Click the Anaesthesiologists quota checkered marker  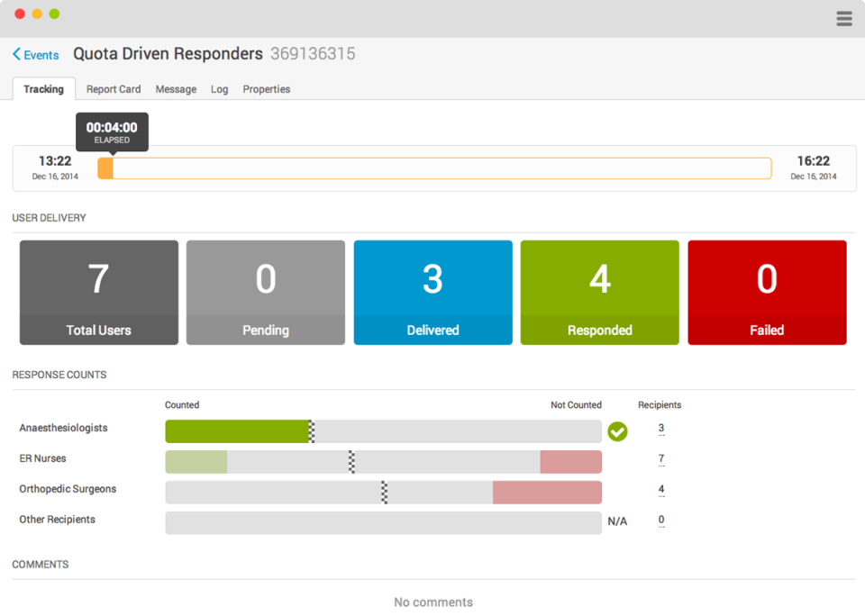[312, 431]
